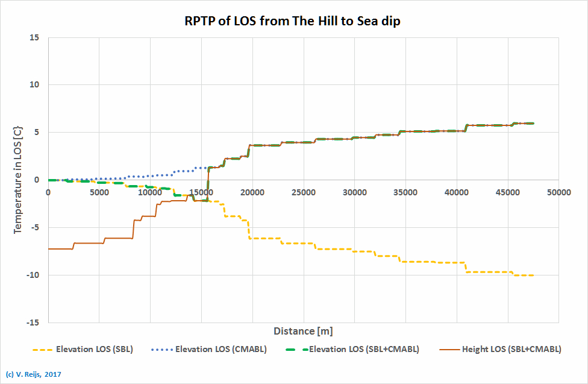
Task: Click the blue dotted CMABL legend line swatch
Action: point(158,349)
